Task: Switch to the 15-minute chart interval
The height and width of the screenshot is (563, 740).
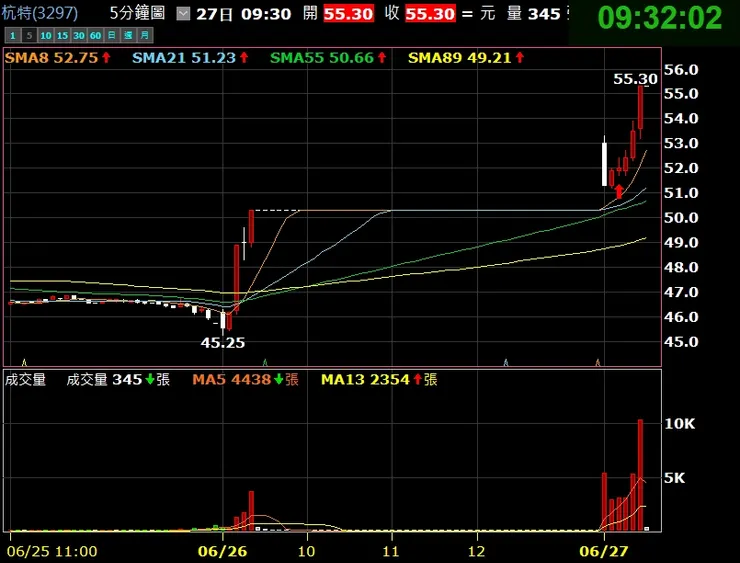Action: tap(62, 35)
